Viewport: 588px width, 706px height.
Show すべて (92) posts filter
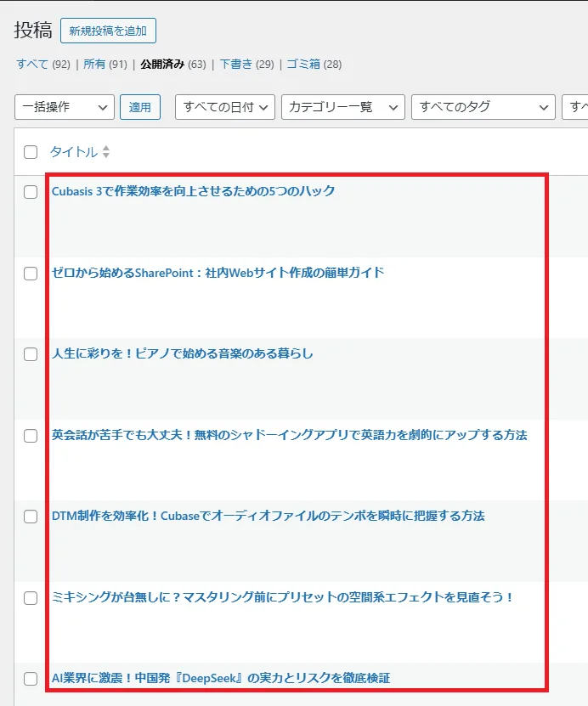pos(43,65)
